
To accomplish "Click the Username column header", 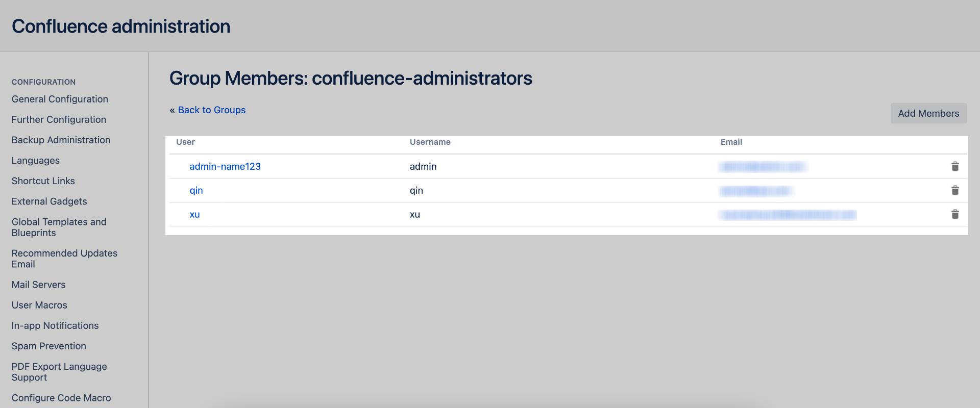I will pyautogui.click(x=430, y=142).
